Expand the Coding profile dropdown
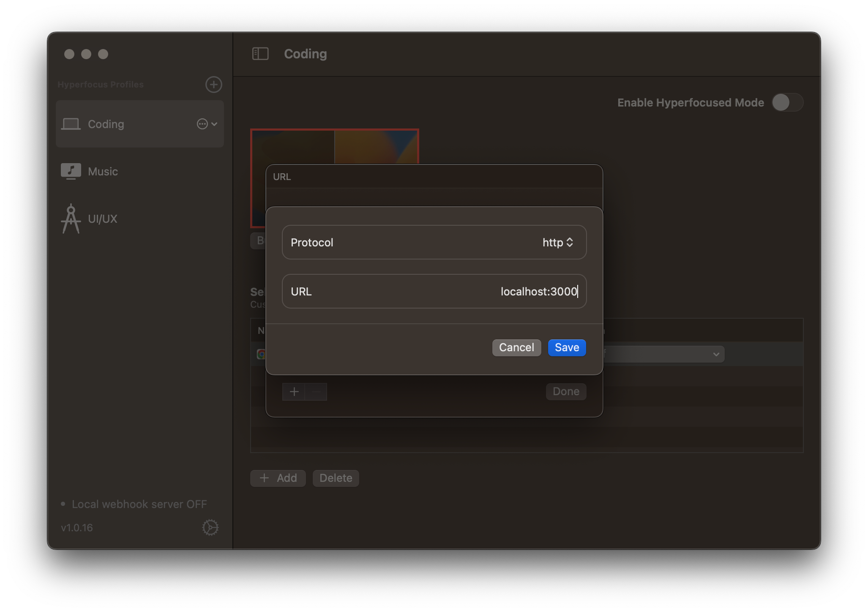 tap(215, 124)
